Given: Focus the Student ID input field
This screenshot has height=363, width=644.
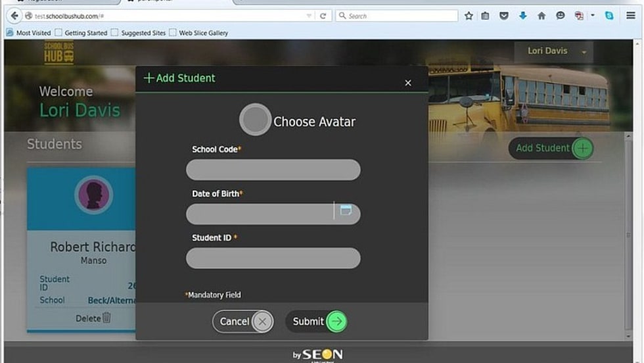Looking at the screenshot, I should 273,258.
